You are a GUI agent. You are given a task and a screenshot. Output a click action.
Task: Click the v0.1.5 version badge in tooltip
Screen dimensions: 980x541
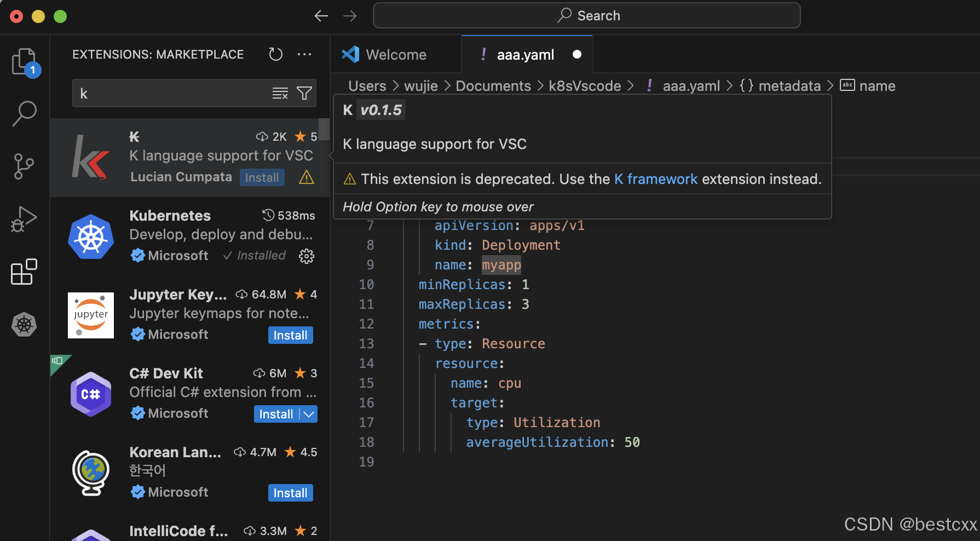click(381, 110)
